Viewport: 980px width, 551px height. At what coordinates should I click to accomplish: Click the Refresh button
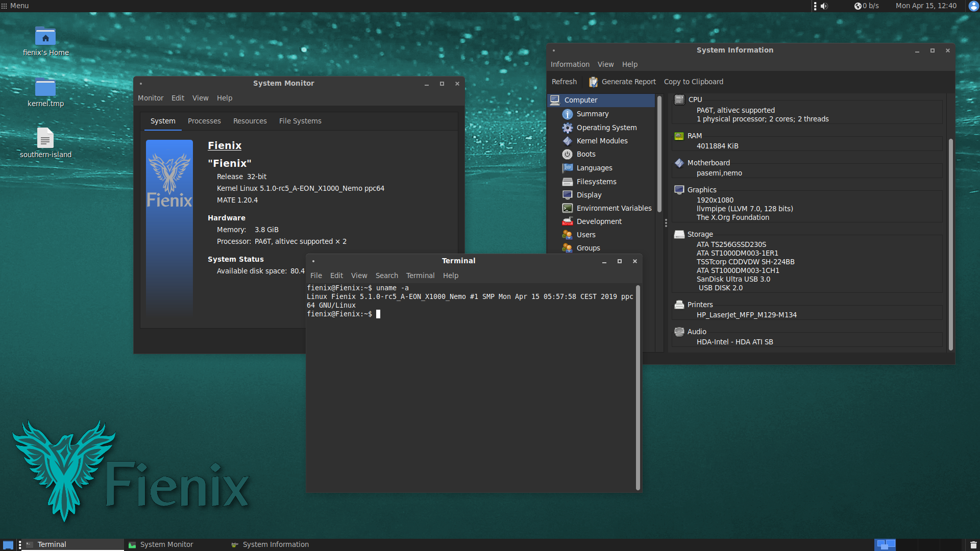click(x=564, y=82)
